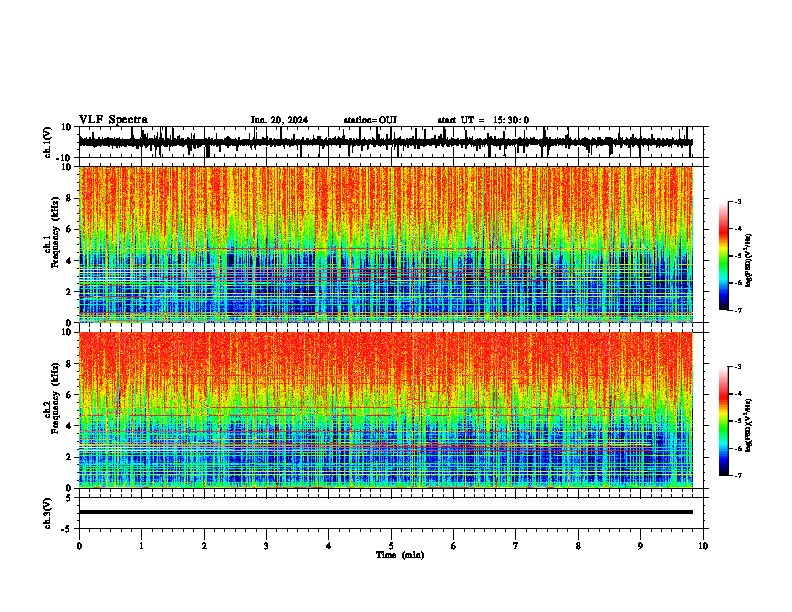Click the ch.2 spectrogram color scale bar
The image size is (792, 612).
pos(723,421)
